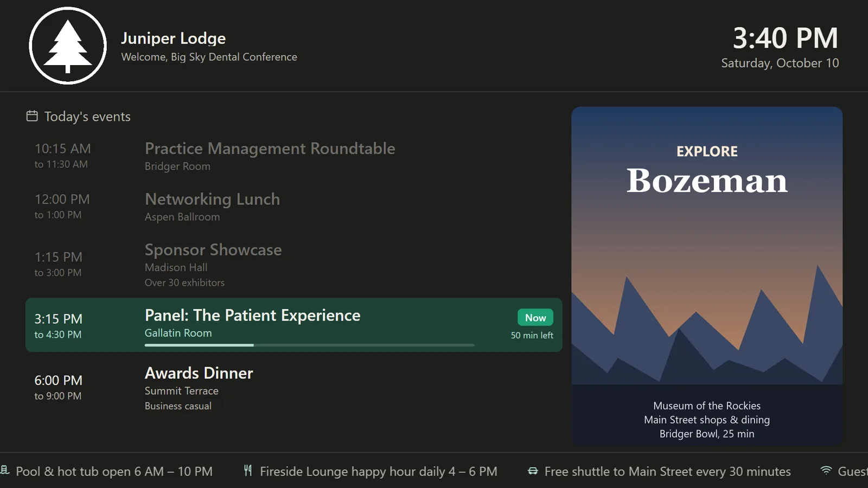The image size is (868, 488).
Task: Click the 3:40 PM clock display
Action: 786,38
